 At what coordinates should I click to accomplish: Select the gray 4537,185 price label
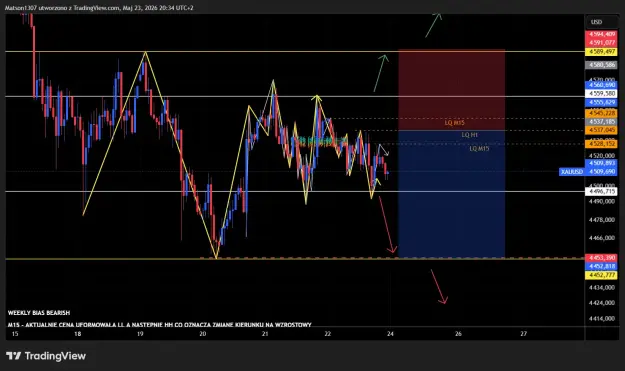point(601,122)
